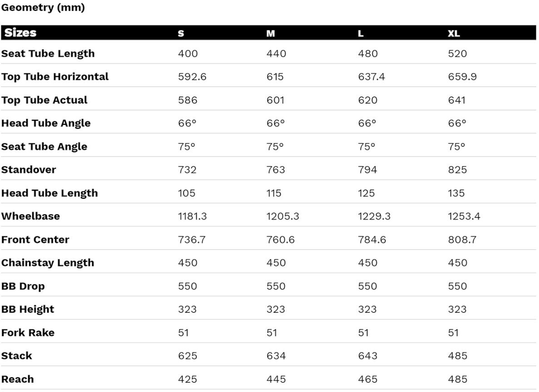539x392 pixels.
Task: Click the "Sizes" header cell
Action: [20, 33]
